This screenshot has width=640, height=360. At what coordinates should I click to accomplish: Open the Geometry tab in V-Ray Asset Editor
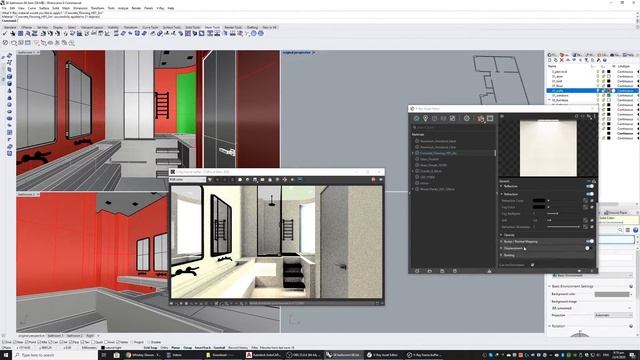pos(434,118)
